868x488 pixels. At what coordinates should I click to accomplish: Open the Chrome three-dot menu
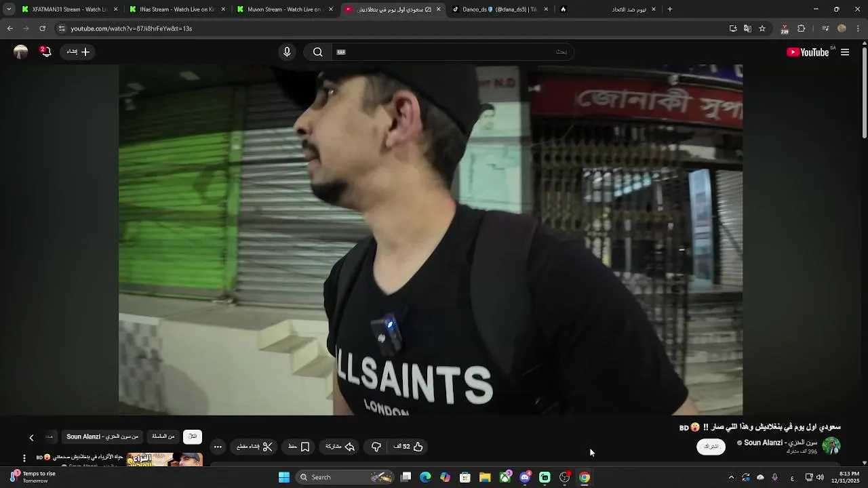[x=859, y=28]
